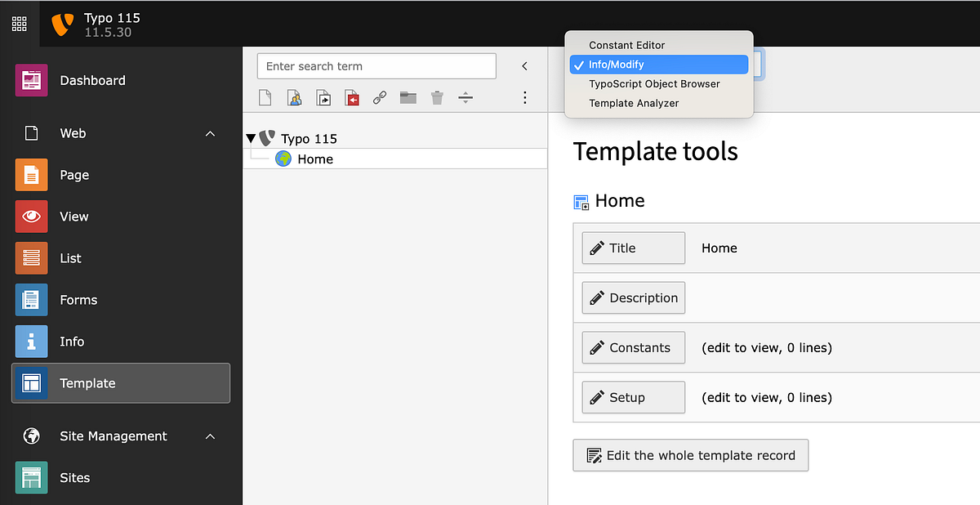
Task: Click the search term input field
Action: 376,65
